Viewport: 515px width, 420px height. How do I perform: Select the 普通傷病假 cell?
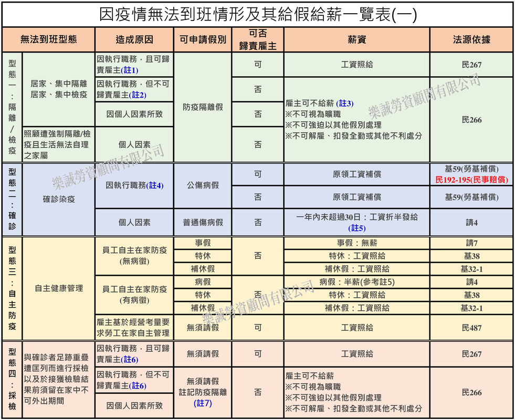203,222
